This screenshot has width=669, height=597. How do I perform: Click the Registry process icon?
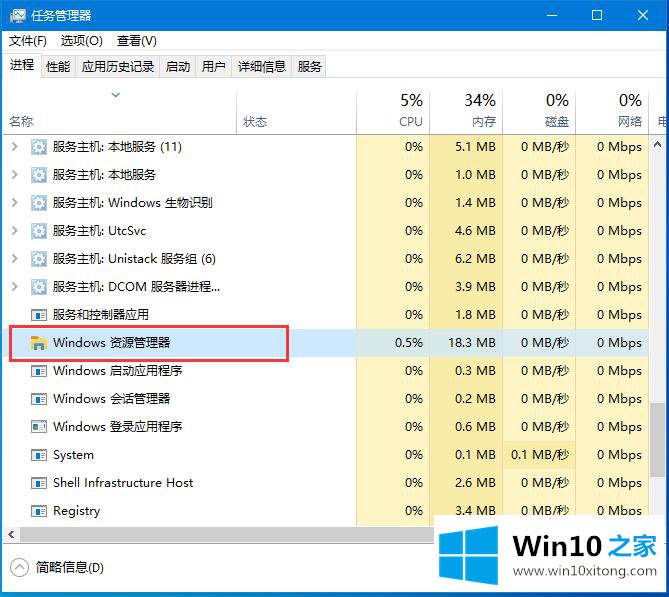[38, 511]
